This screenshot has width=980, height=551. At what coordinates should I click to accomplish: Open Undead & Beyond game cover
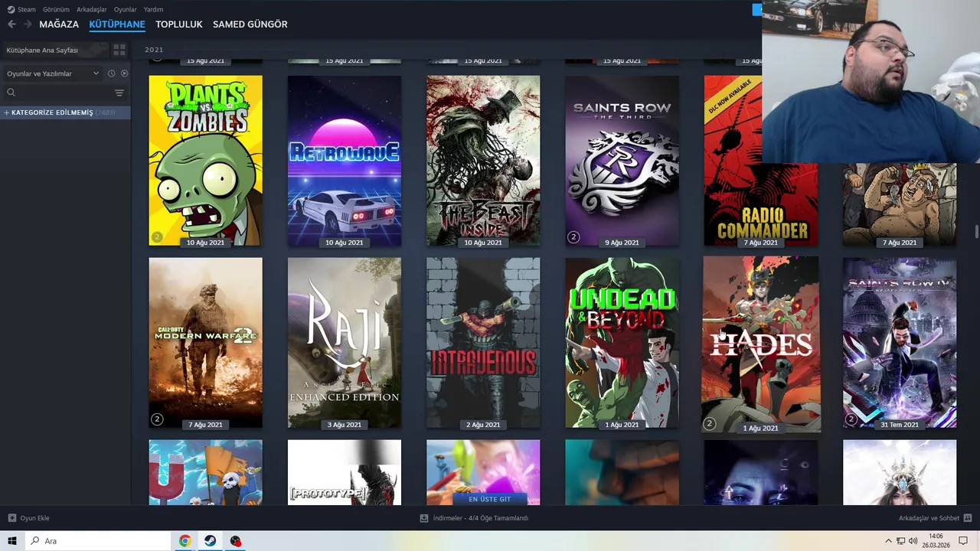[x=622, y=343]
